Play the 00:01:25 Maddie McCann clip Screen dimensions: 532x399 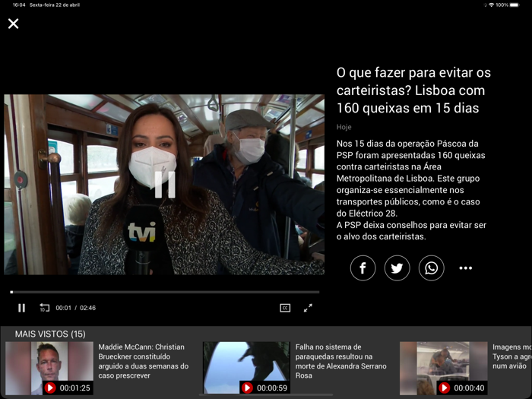tap(50, 388)
